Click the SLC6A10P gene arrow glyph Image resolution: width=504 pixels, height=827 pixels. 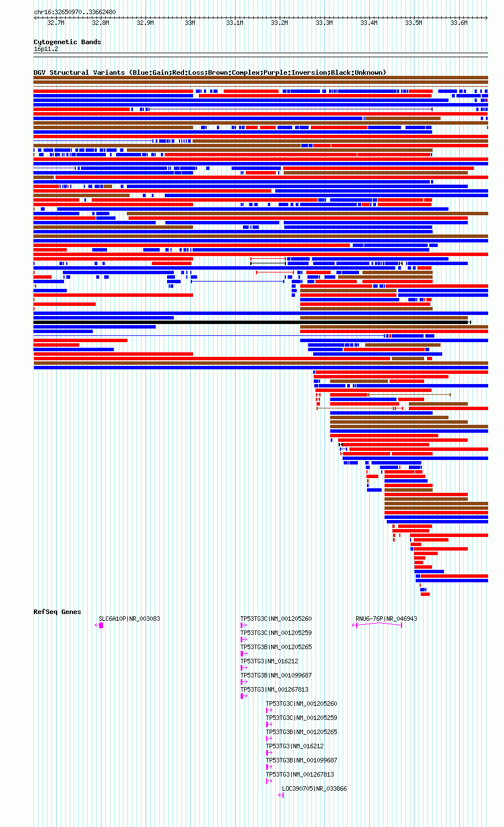(99, 625)
